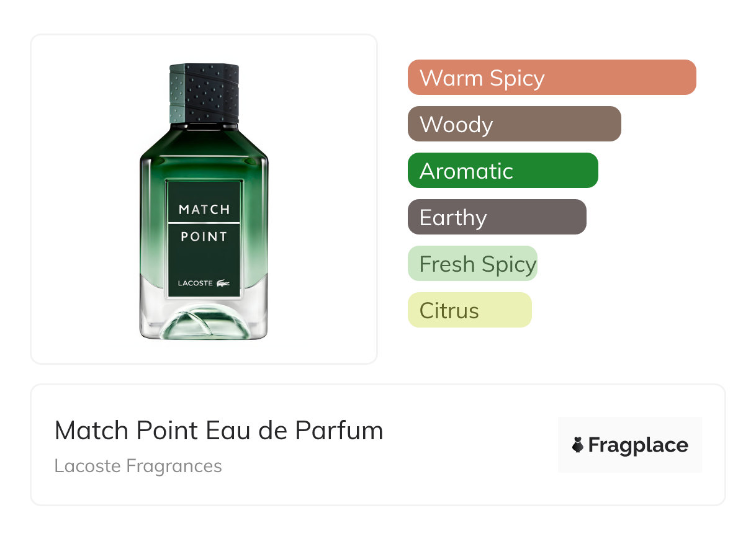
Task: Click the Match Point Eau de Parfum title
Action: (219, 430)
